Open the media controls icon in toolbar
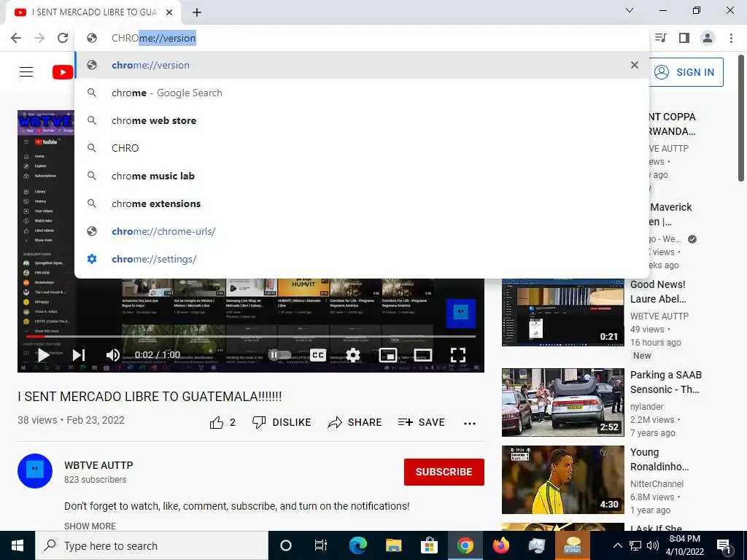The image size is (747, 560). click(x=661, y=38)
